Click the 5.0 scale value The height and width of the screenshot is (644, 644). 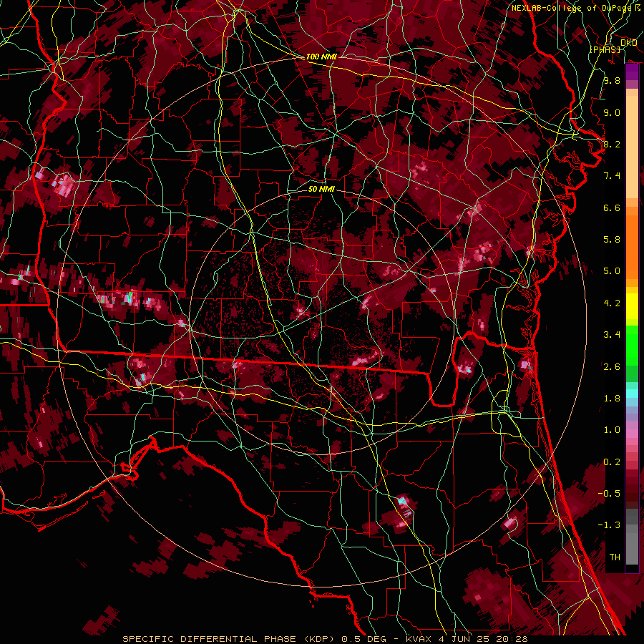pyautogui.click(x=612, y=271)
